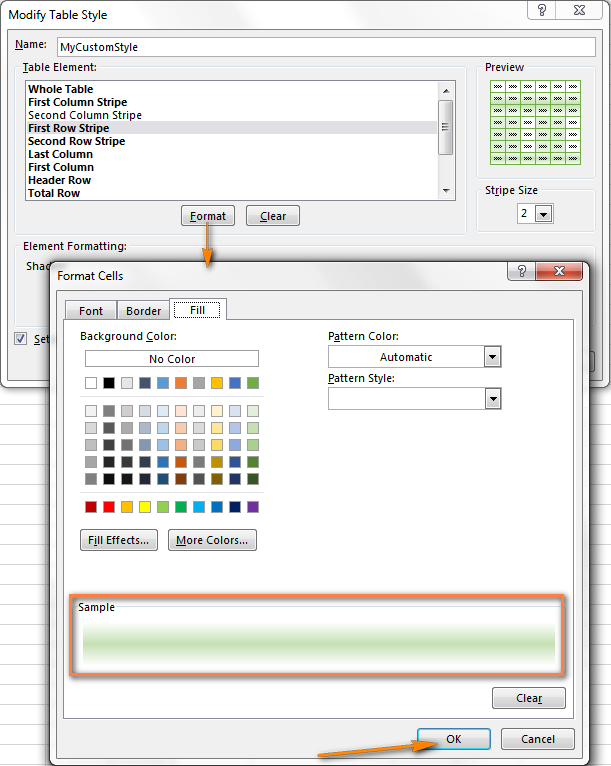
Task: Choose the No Color option
Action: [171, 359]
